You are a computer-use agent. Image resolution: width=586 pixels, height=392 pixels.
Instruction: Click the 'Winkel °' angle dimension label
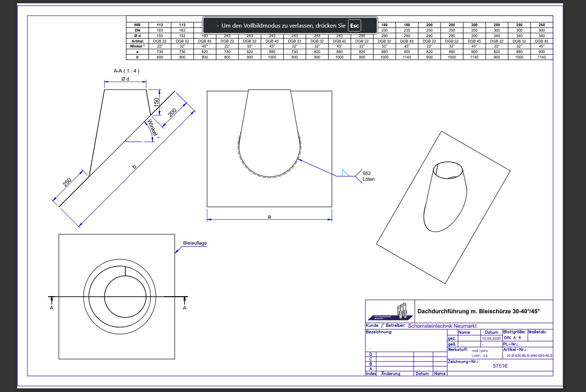point(153,129)
